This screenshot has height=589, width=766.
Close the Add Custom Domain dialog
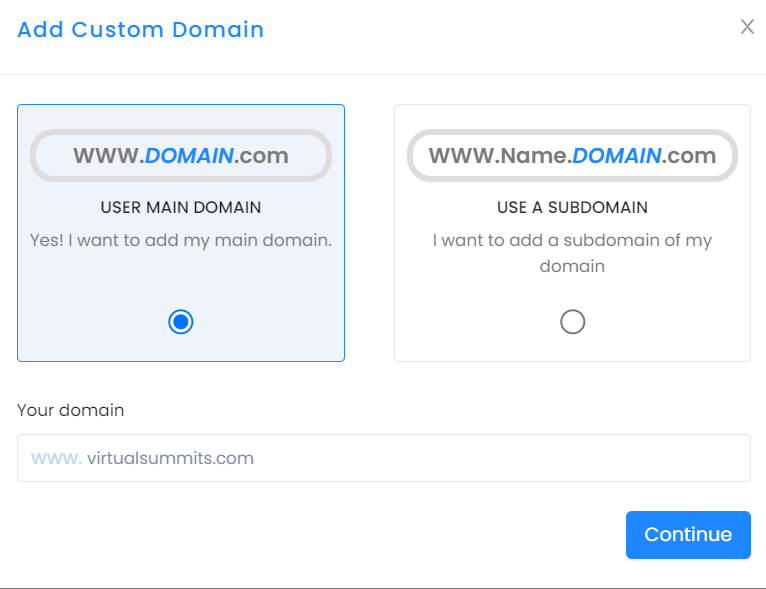(x=747, y=27)
